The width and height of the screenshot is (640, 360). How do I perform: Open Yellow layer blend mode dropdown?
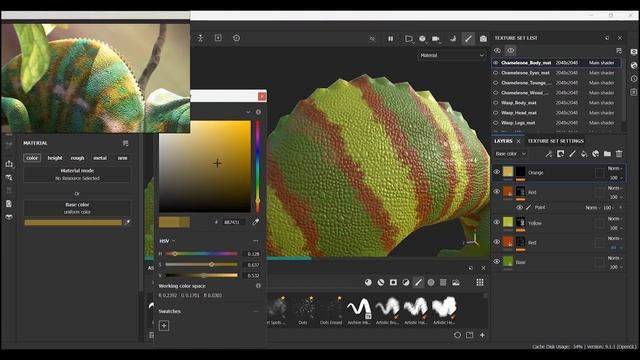click(615, 219)
